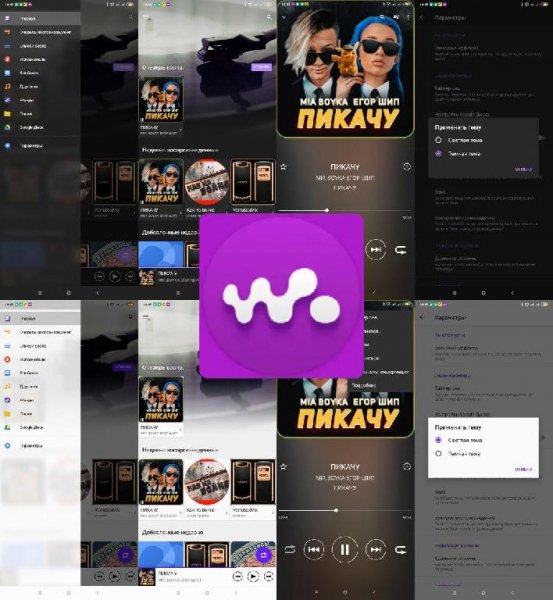Toggle repeat icon in bottom player
This screenshot has height=600, width=553.
[x=401, y=550]
